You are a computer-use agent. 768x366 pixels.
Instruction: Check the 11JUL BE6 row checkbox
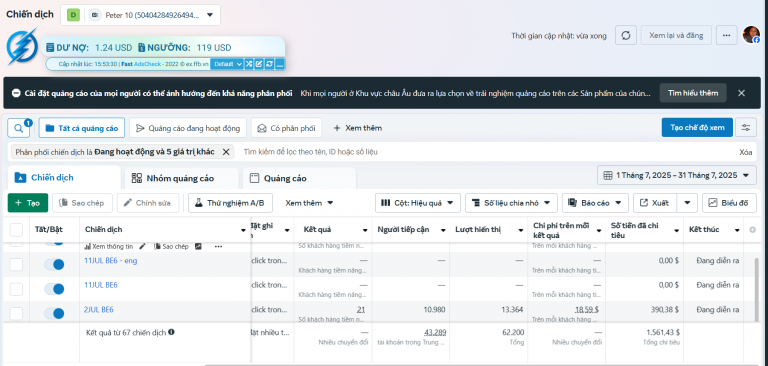(16, 289)
